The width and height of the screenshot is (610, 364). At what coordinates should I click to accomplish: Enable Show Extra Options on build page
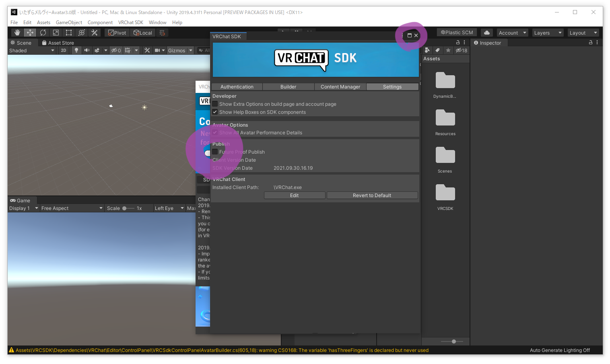215,104
